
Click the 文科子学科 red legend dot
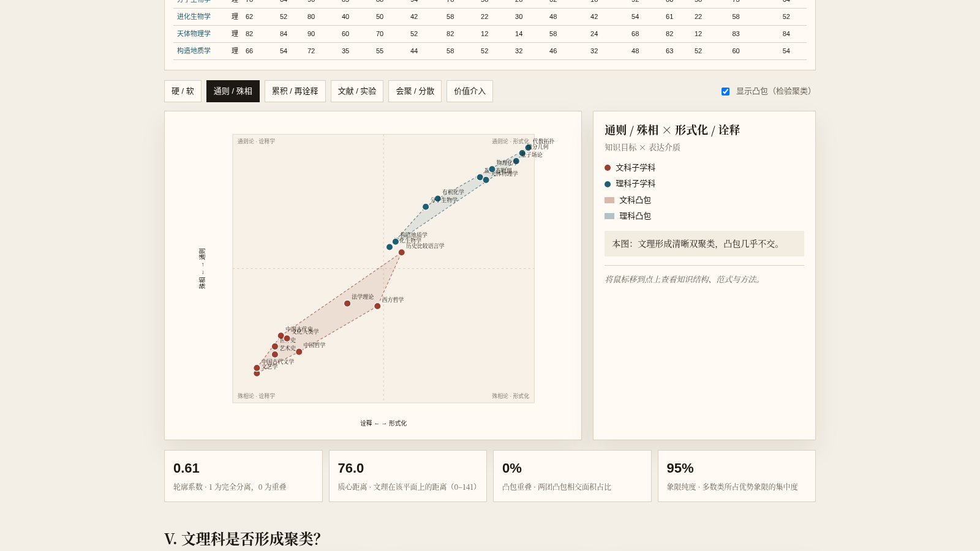click(x=608, y=168)
